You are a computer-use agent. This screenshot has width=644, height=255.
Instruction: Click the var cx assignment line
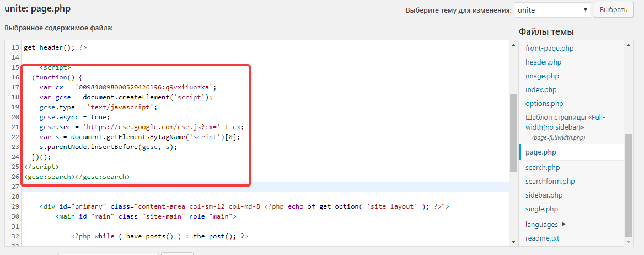128,87
